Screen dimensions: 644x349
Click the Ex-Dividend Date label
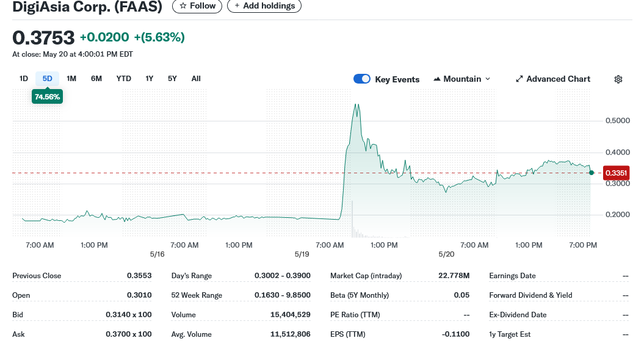518,315
